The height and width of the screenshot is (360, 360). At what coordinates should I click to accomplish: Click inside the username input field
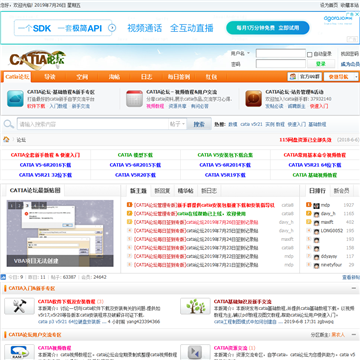tap(281, 54)
